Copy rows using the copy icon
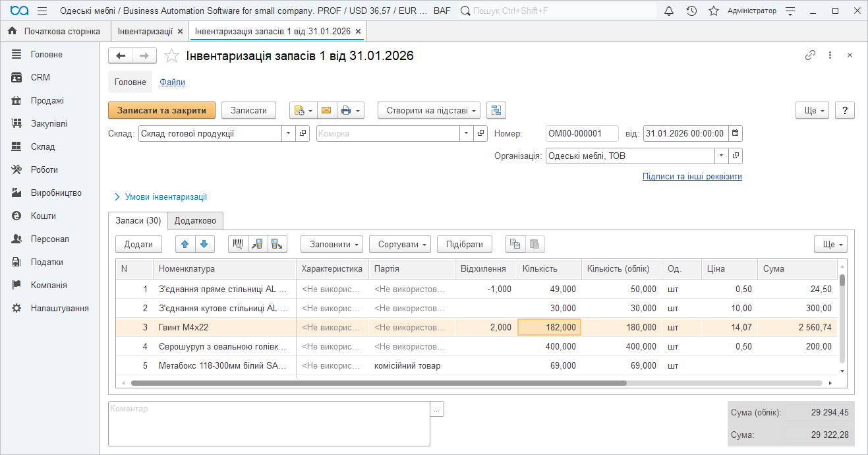The width and height of the screenshot is (868, 455). click(x=515, y=245)
